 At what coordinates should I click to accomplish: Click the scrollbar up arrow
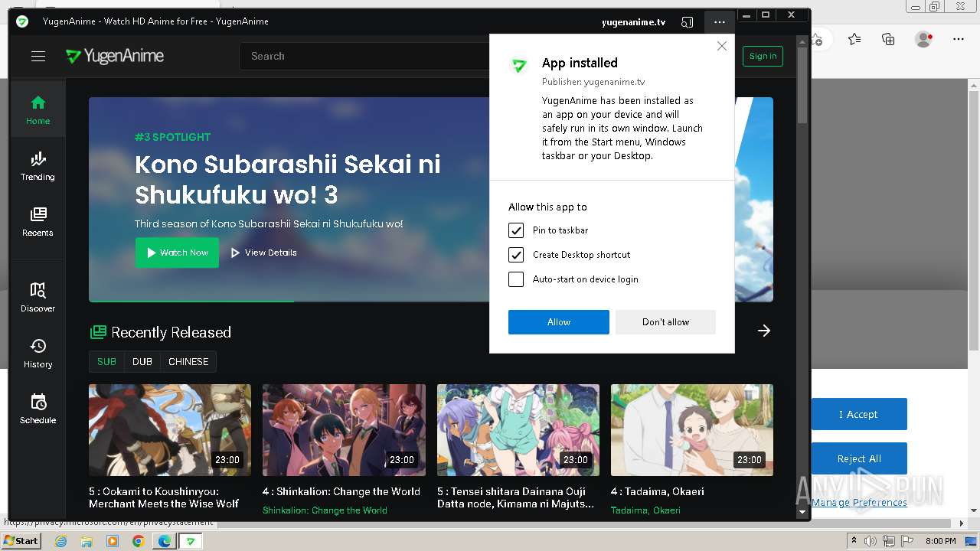point(802,41)
